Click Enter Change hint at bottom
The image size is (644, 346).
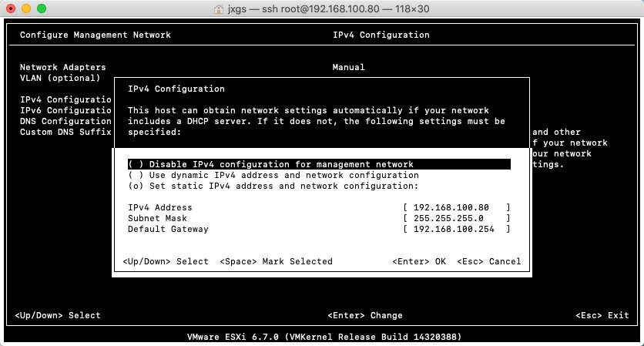[x=364, y=315]
